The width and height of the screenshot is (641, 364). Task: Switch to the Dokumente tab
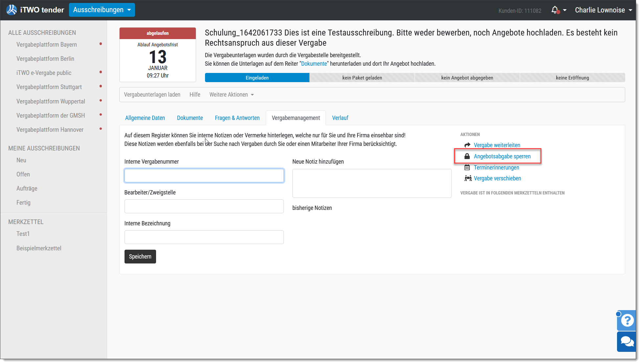coord(190,118)
